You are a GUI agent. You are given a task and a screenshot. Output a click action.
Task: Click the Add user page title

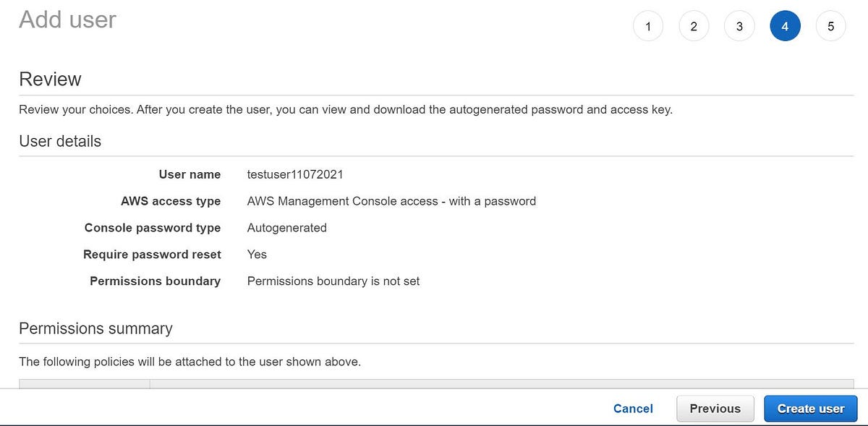67,20
